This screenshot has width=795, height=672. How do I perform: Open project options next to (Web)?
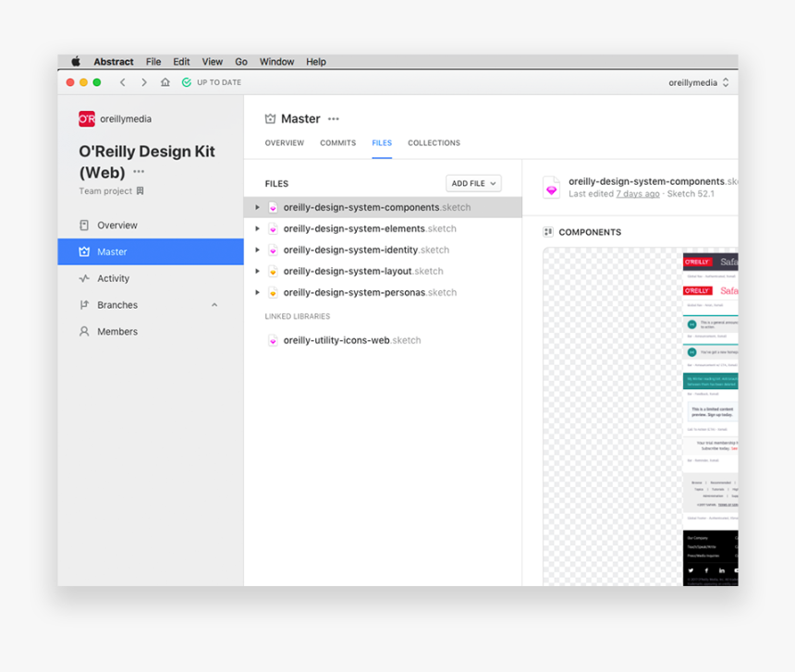pos(139,172)
